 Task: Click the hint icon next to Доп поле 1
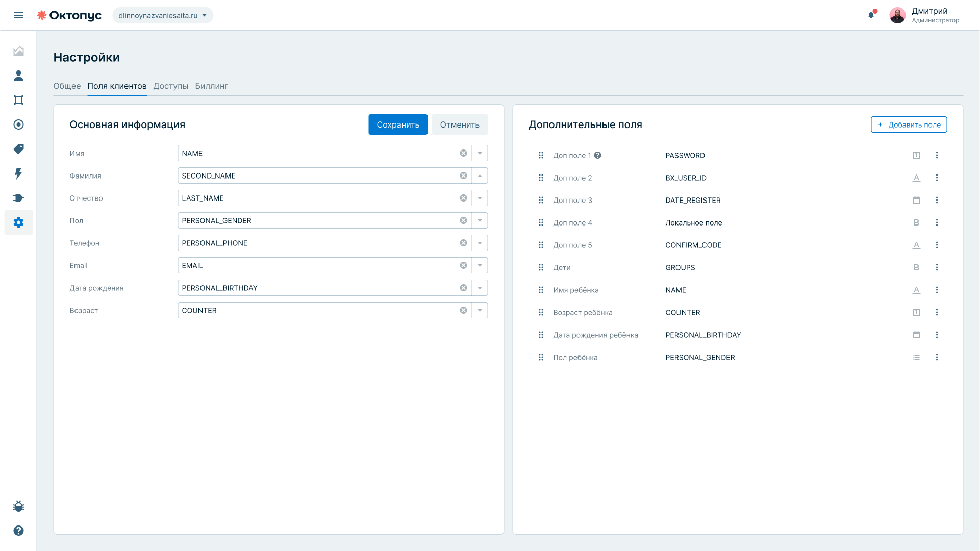[597, 155]
